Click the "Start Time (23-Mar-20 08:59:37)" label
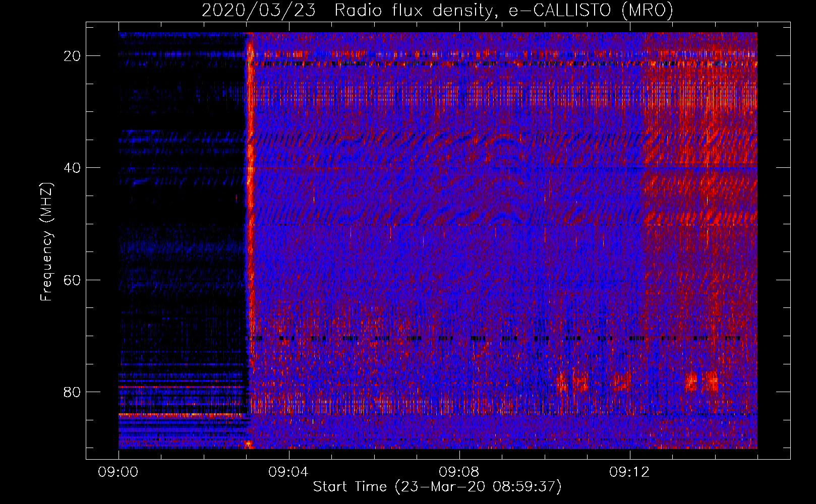This screenshot has height=504, width=816. [437, 487]
